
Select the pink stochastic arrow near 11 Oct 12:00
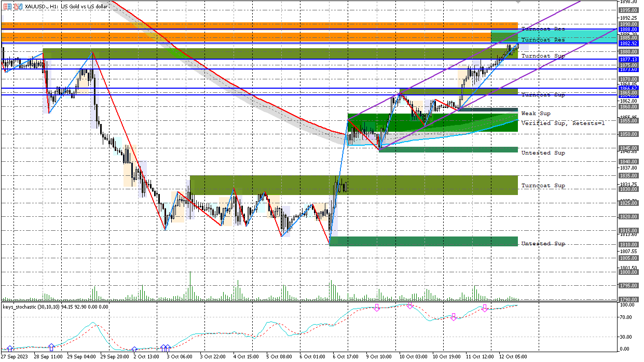pyautogui.click(x=485, y=308)
